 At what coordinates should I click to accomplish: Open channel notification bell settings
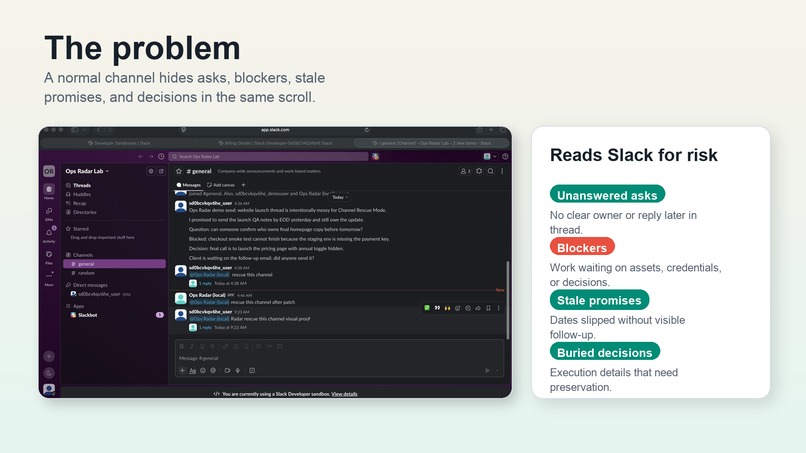pos(479,171)
